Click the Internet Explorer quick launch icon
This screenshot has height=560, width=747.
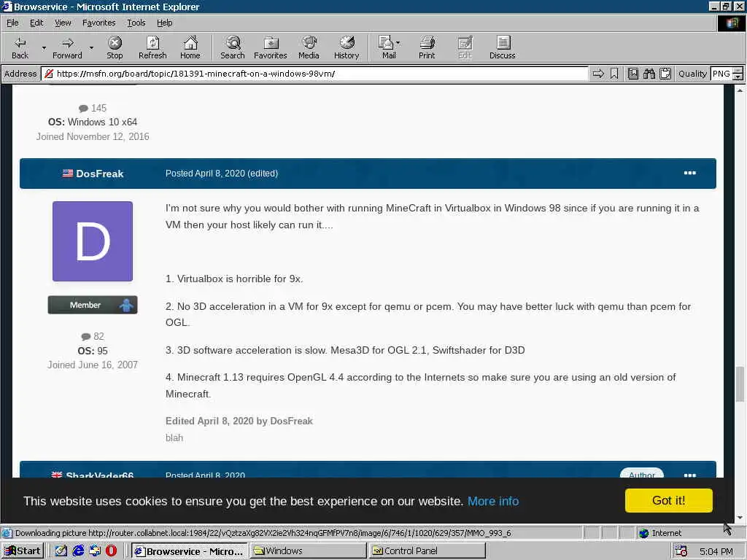point(78,551)
